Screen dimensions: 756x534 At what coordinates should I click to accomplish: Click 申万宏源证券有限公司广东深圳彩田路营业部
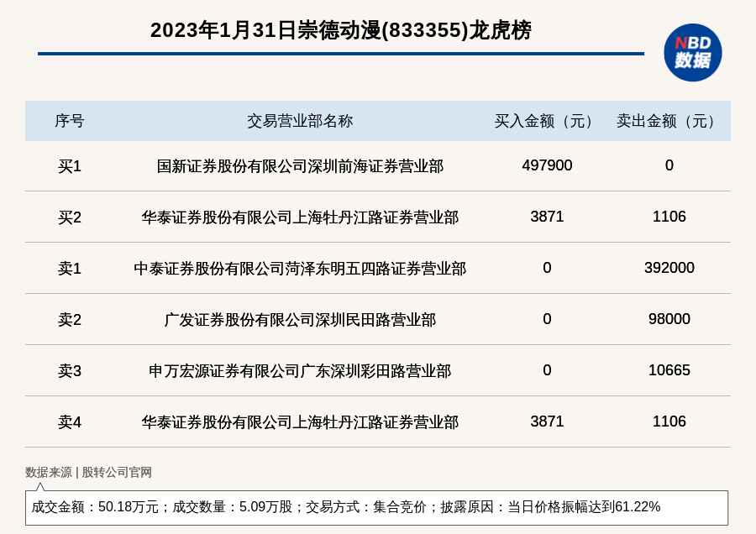[300, 370]
